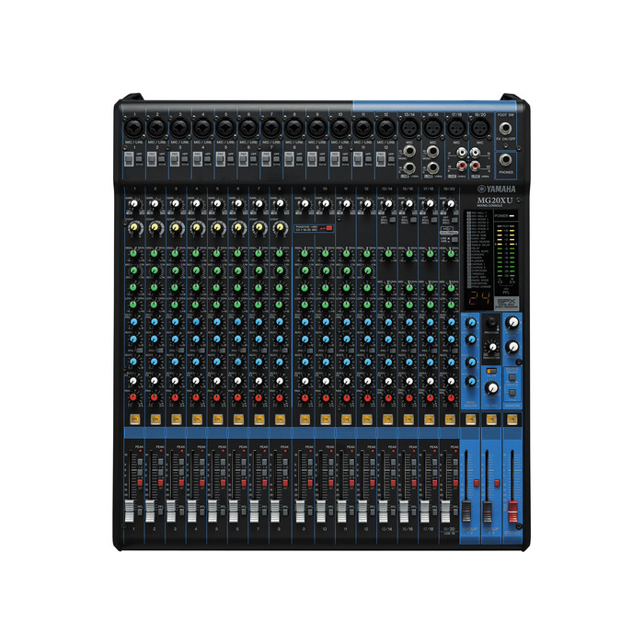Toggle the red PFL button on channel 2

click(161, 483)
